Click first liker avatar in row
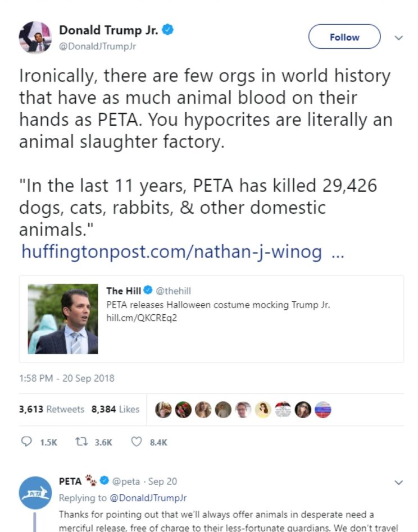Screen dimensions: 418x532 click(163, 410)
